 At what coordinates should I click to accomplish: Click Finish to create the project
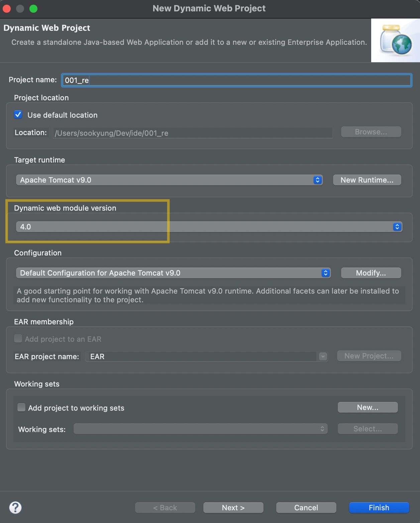point(379,508)
